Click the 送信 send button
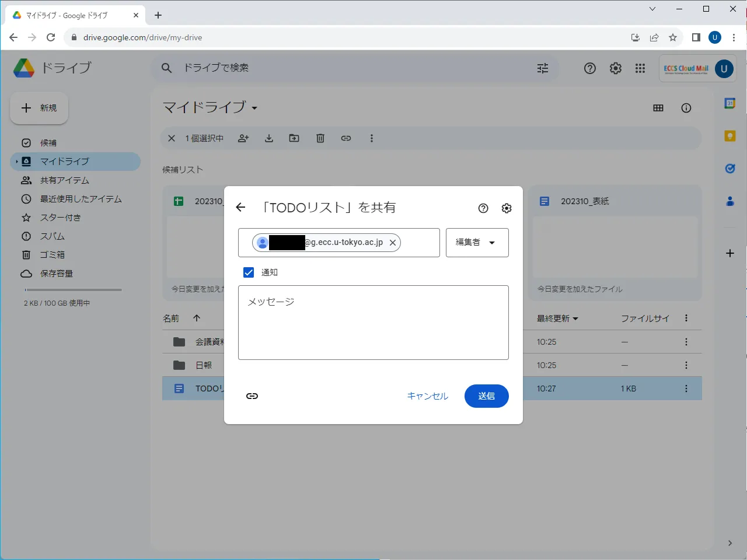Viewport: 747px width, 560px height. click(486, 396)
